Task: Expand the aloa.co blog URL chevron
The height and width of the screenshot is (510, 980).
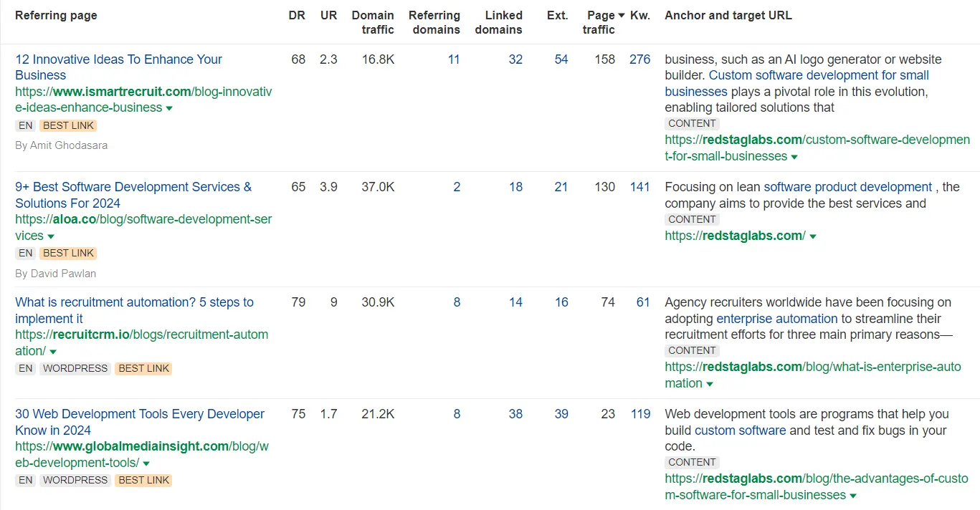Action: tap(50, 236)
